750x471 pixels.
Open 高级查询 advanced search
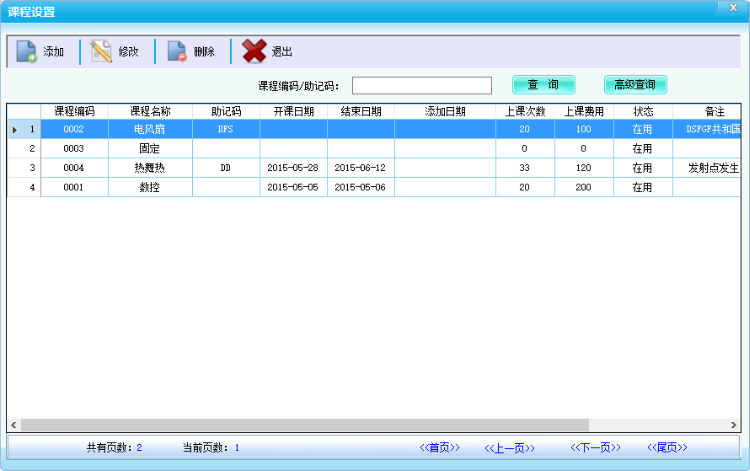tap(635, 85)
